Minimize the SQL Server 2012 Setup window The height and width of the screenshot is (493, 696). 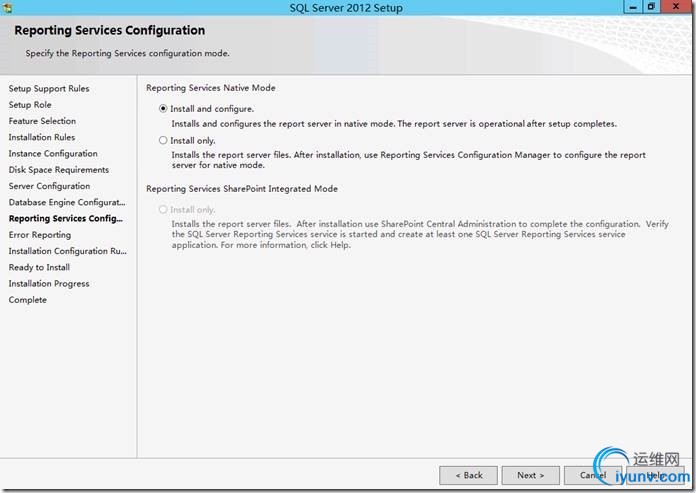pyautogui.click(x=633, y=7)
